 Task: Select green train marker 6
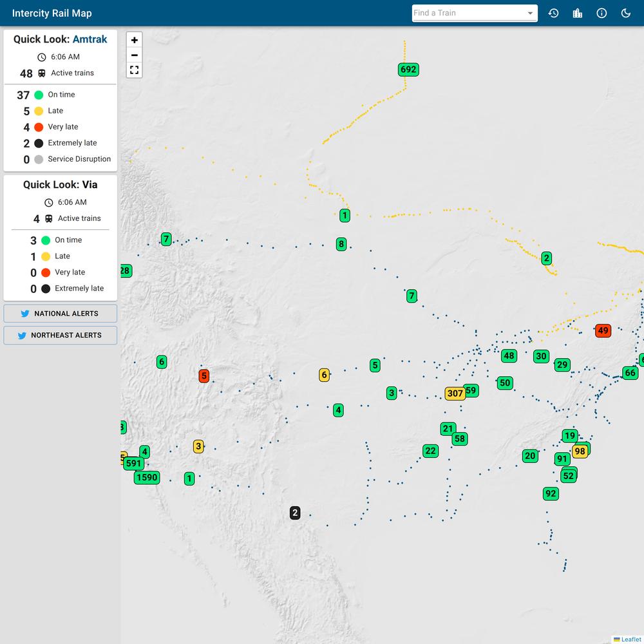[162, 362]
